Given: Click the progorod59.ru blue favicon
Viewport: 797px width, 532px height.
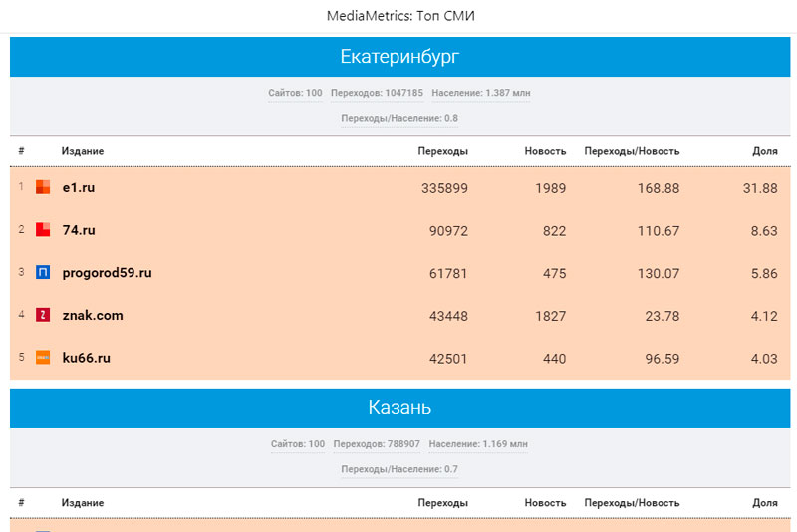Looking at the screenshot, I should tap(43, 272).
